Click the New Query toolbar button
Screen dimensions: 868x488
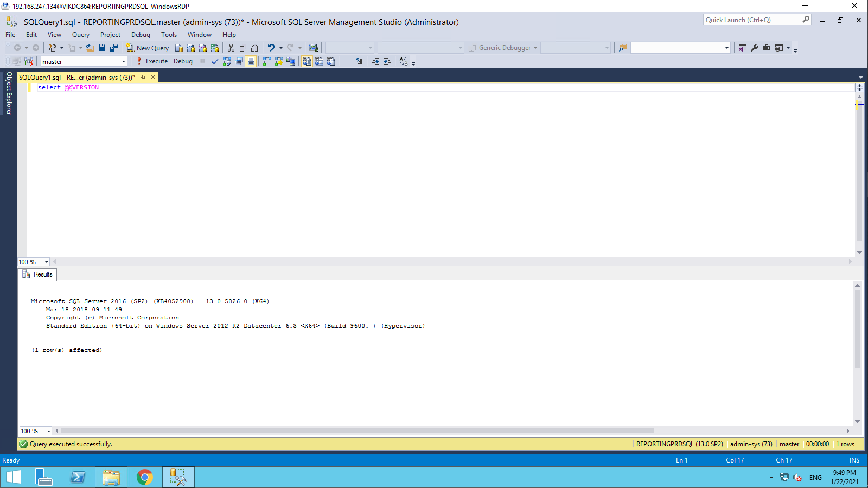click(148, 48)
